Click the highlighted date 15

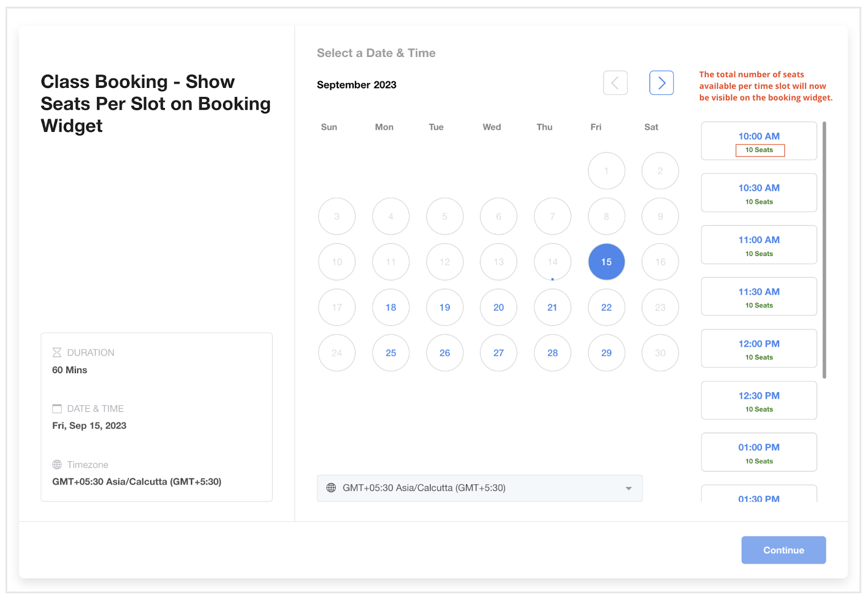(606, 261)
